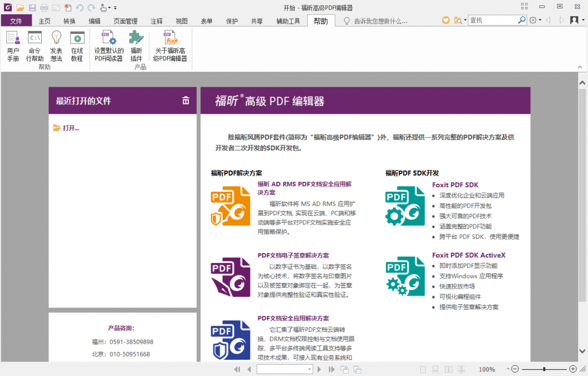Open the Foxit PDF SDK ActiveX link
The height and width of the screenshot is (376, 588).
point(469,255)
